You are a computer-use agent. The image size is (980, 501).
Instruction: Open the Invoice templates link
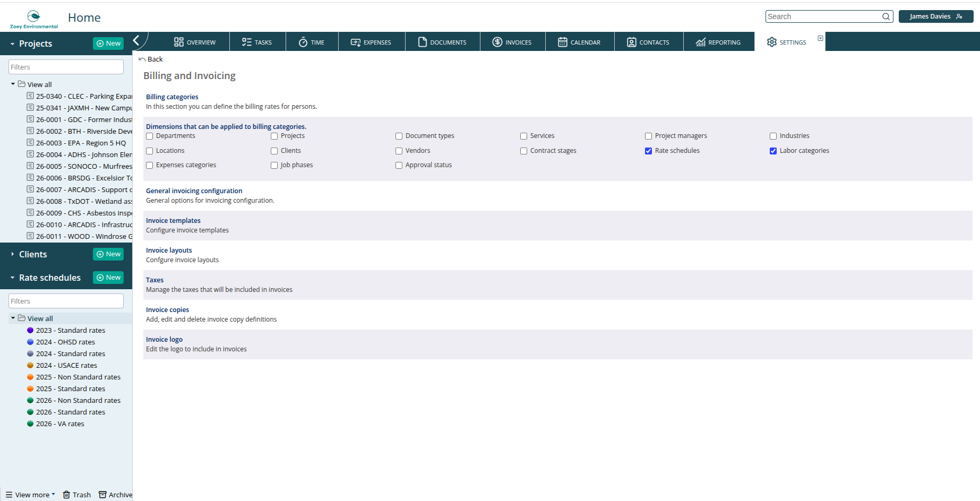pyautogui.click(x=173, y=220)
